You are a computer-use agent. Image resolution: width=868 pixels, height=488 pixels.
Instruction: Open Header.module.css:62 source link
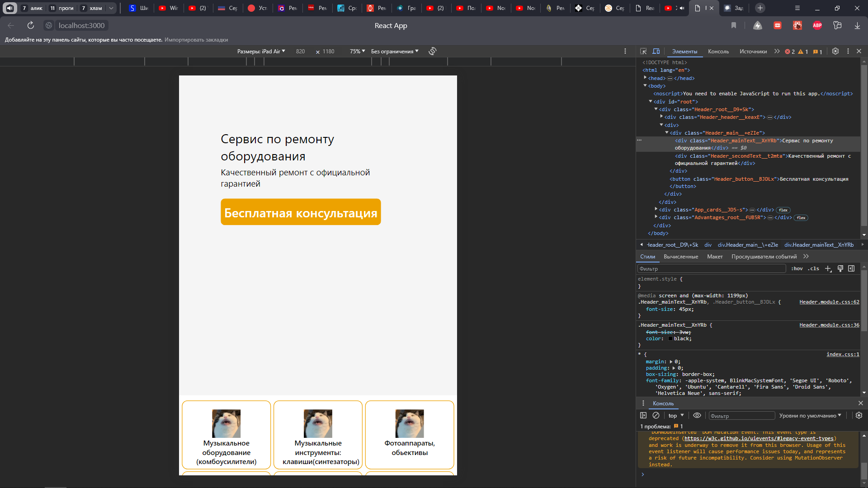[x=829, y=302]
